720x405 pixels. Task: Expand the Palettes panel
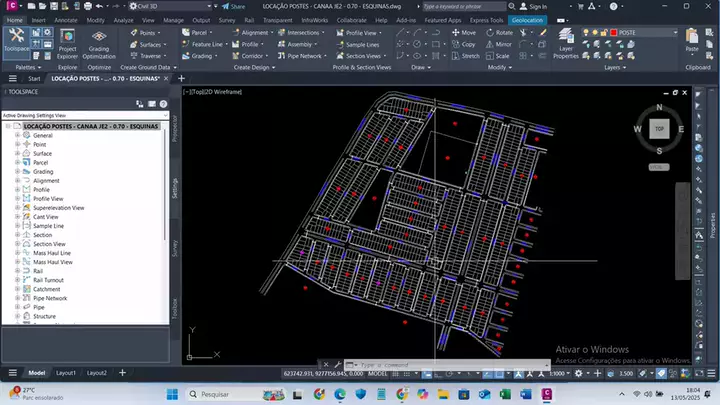[x=28, y=68]
